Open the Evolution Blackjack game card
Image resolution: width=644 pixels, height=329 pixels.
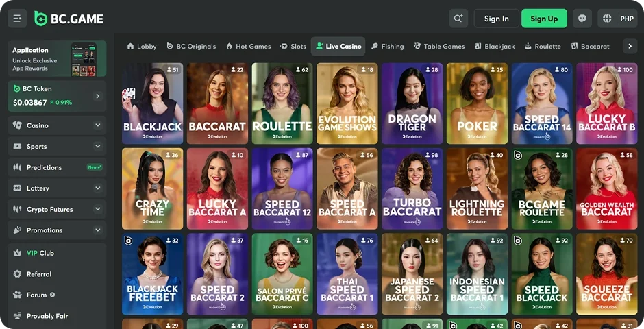tap(152, 103)
